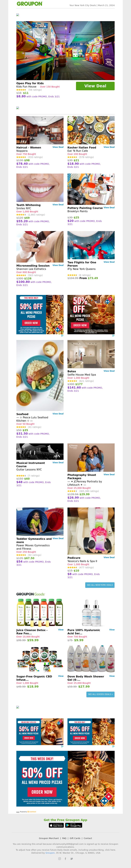Open Groupon's Twitter page icon
The width and height of the screenshot is (131, 868).
[71, 858]
